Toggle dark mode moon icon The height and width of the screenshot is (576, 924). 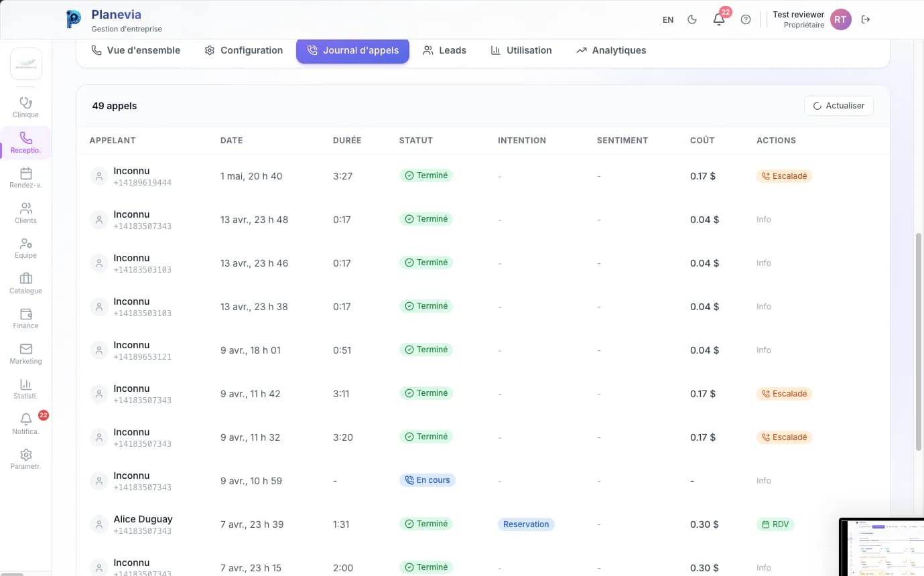pyautogui.click(x=692, y=19)
